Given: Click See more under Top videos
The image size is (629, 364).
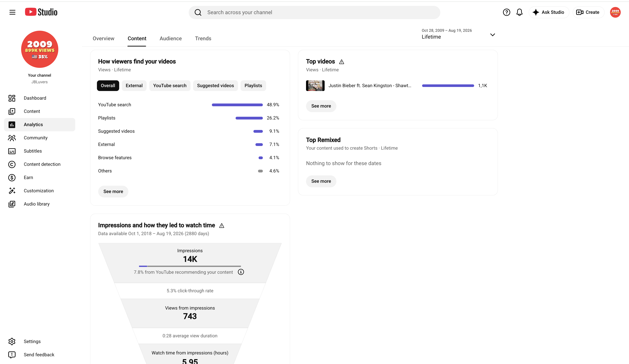Looking at the screenshot, I should 321,106.
